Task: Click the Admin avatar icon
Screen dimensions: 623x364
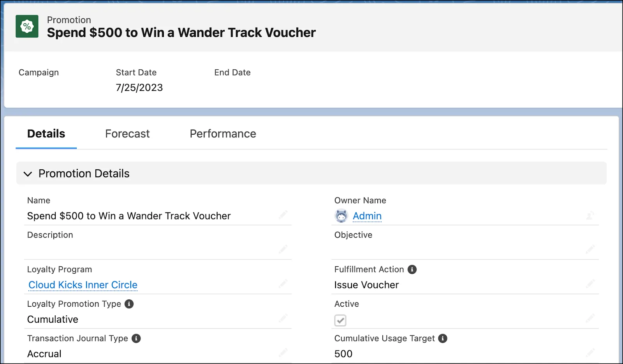Action: click(341, 216)
